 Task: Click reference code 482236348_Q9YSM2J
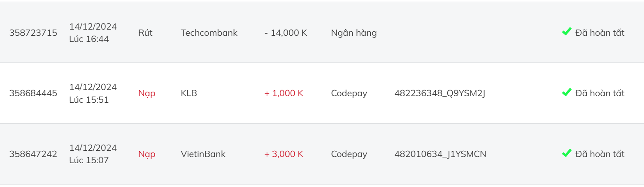(x=440, y=94)
